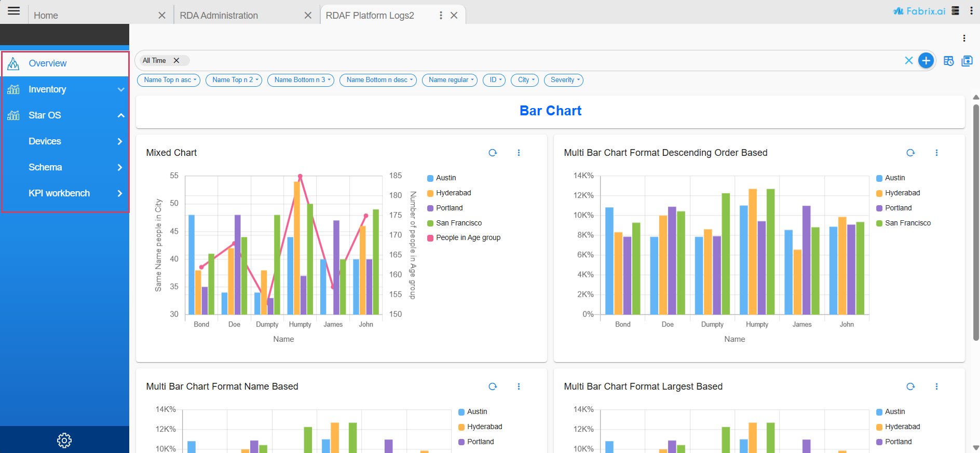Toggle Austin series in Mixed Chart legend
This screenshot has height=453, width=980.
(x=445, y=178)
